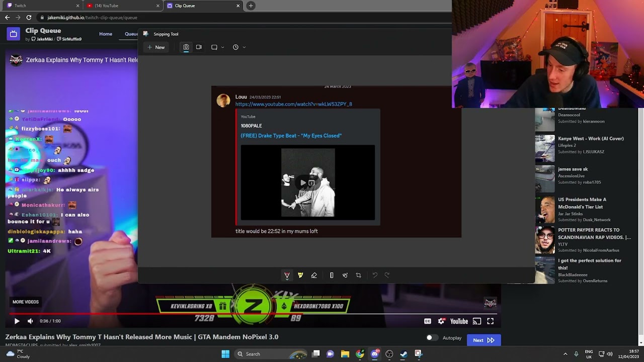Click the Undo arrow in Snipping Tool
Screen dimensions: 644x362
click(x=375, y=275)
